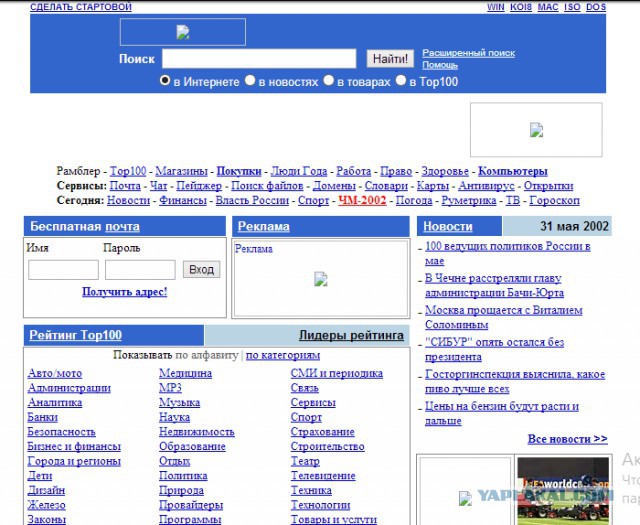
Task: Switch listing to 'по категориям'
Action: pyautogui.click(x=283, y=355)
